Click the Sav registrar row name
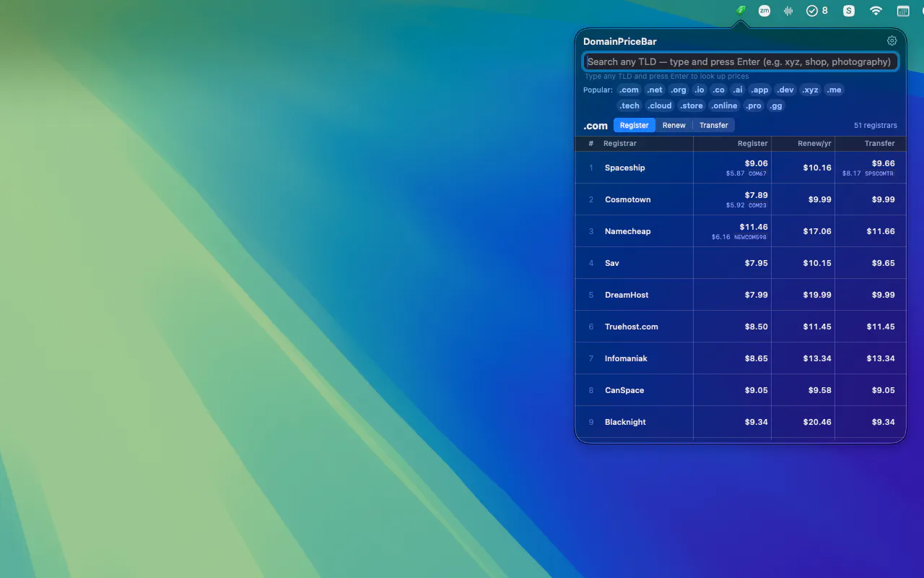 (612, 263)
